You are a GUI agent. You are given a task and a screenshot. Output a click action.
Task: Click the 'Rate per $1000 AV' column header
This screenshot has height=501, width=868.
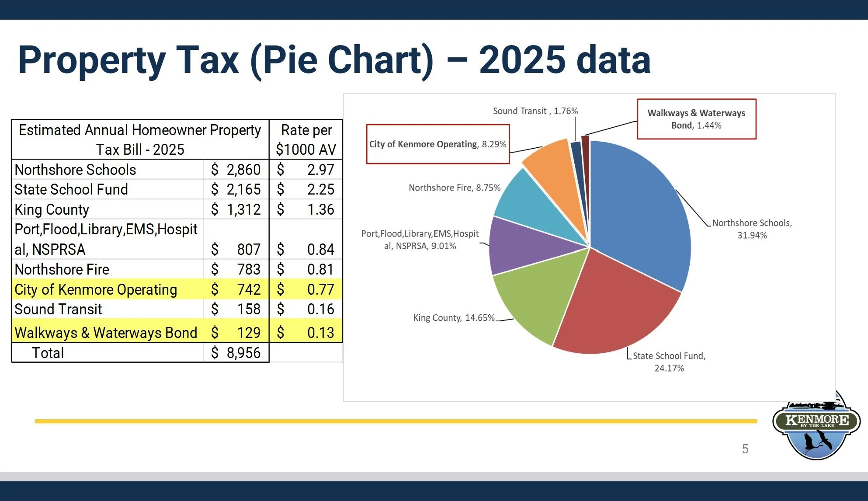[x=306, y=139]
